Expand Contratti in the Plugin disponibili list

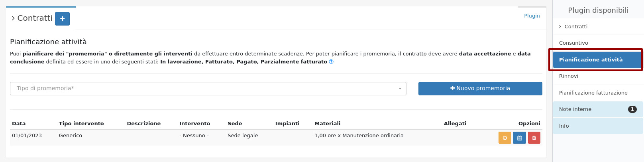tap(575, 27)
